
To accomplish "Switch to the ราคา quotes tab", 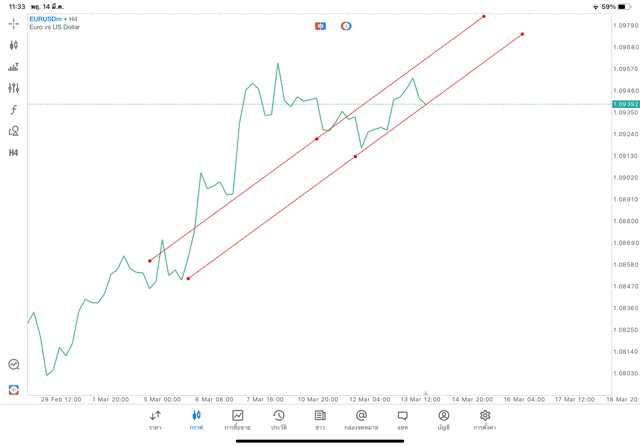I will pos(155,419).
